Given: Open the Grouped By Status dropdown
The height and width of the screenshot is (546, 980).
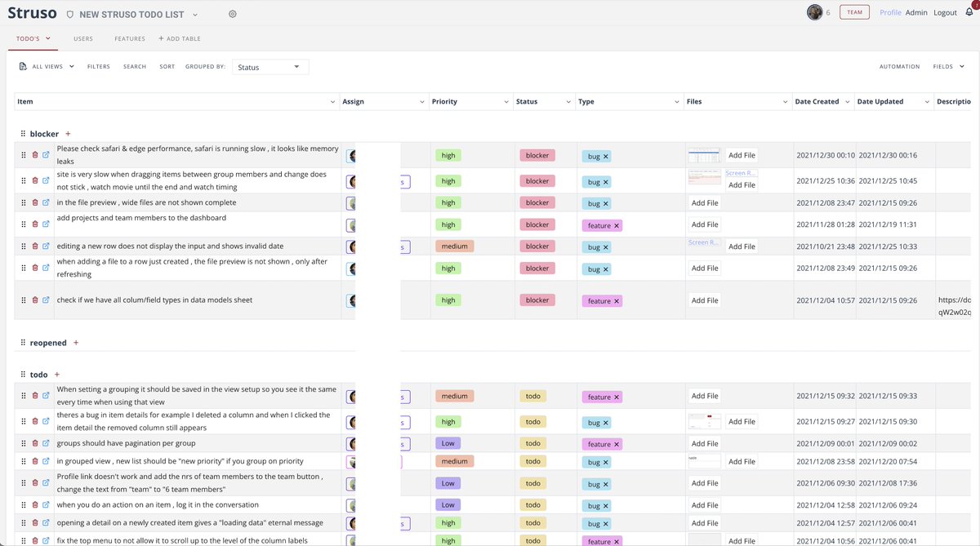Looking at the screenshot, I should 270,67.
